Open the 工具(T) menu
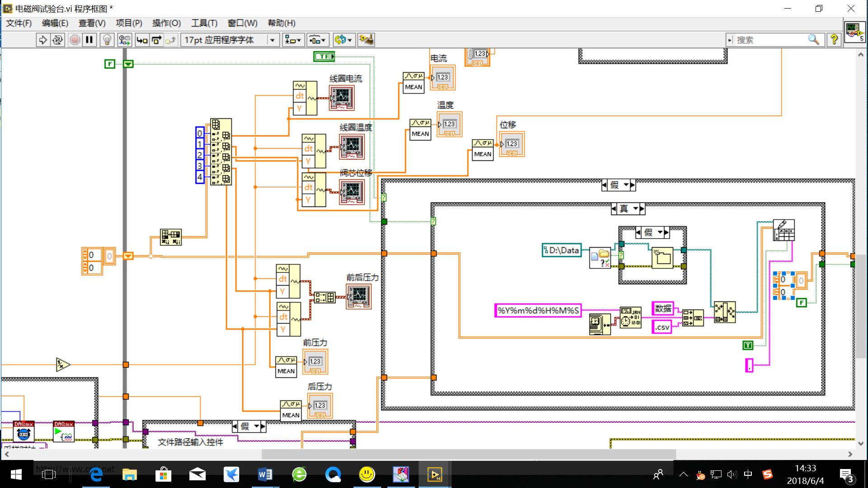868x488 pixels. pos(204,23)
